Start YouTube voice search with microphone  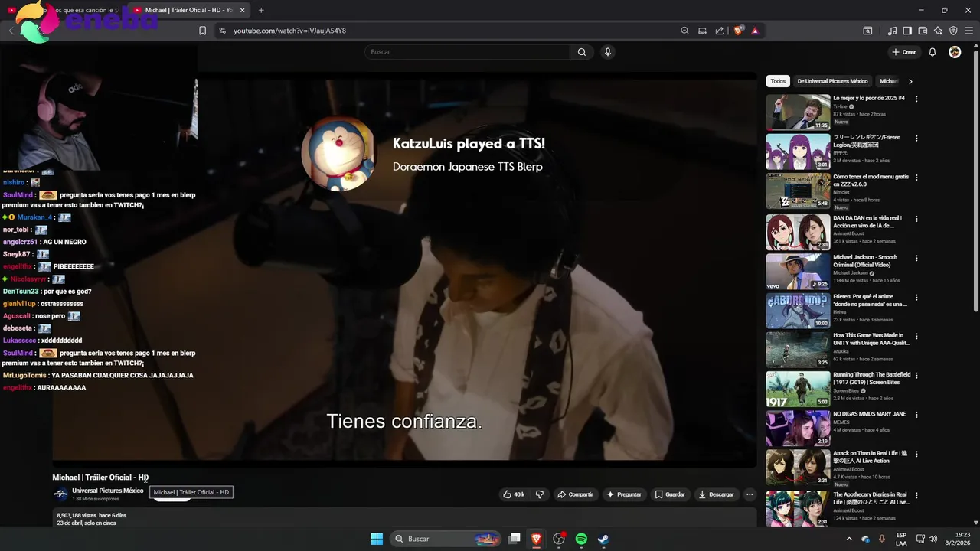pyautogui.click(x=607, y=52)
